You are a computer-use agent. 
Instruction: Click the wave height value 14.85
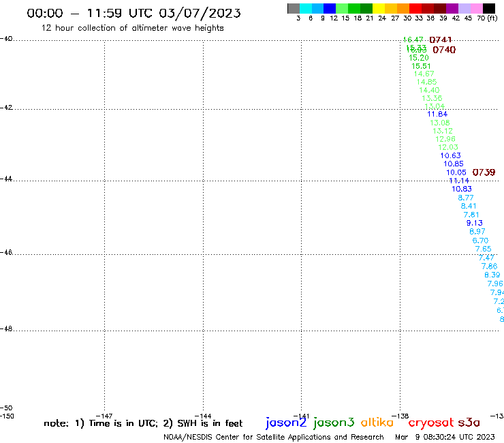(x=426, y=82)
